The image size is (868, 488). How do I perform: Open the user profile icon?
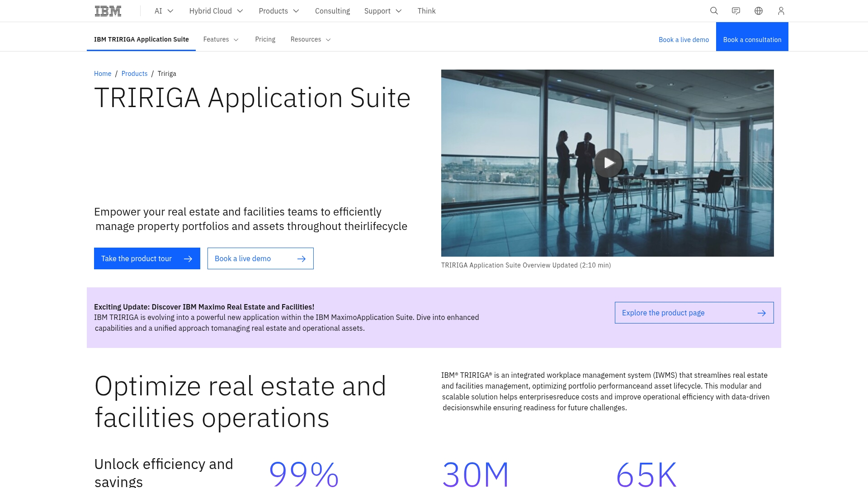point(781,11)
